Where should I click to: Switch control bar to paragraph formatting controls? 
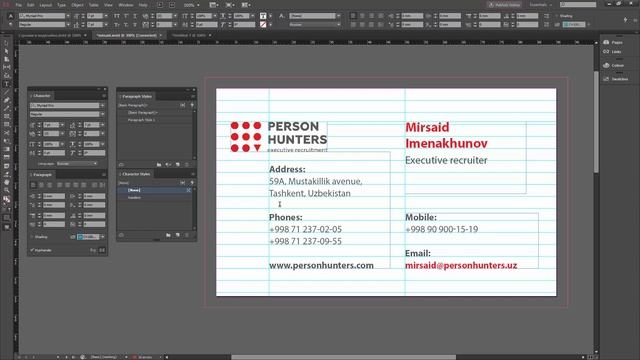(x=11, y=24)
